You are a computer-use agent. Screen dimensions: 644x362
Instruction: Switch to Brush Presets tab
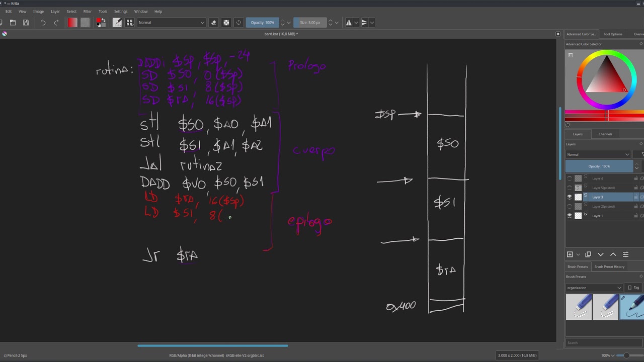pyautogui.click(x=578, y=266)
